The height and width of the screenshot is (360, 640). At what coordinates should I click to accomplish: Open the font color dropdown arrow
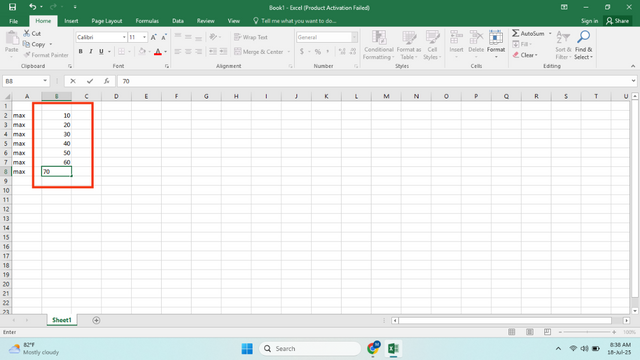tap(165, 52)
